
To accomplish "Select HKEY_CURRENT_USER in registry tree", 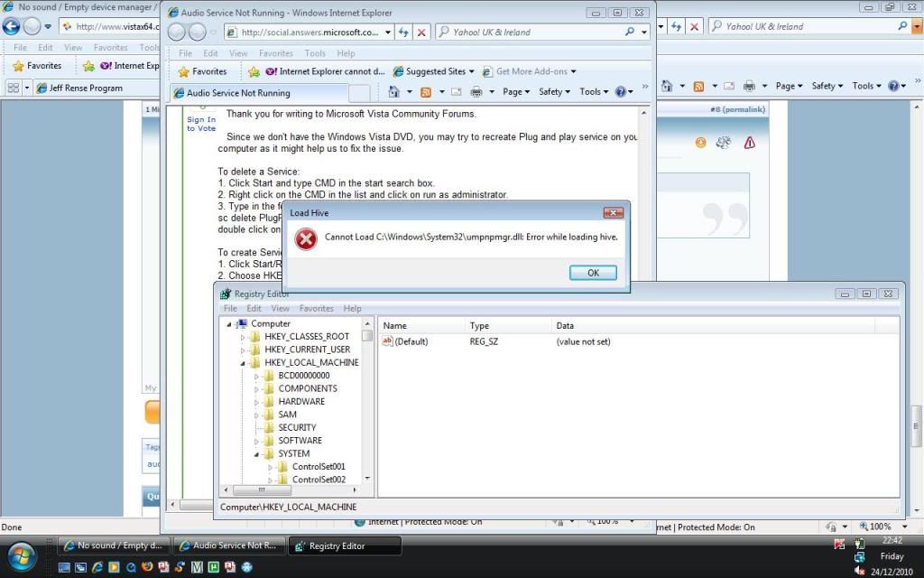I will (307, 350).
